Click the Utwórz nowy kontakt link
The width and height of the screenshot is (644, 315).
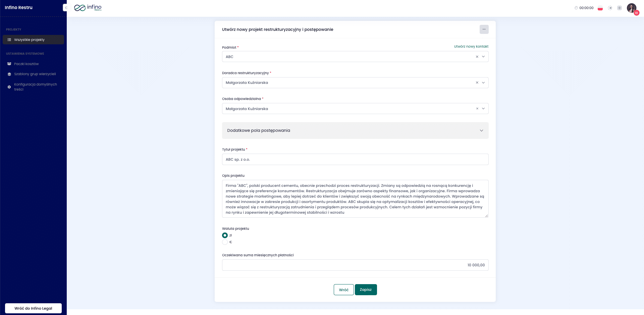pyautogui.click(x=471, y=47)
